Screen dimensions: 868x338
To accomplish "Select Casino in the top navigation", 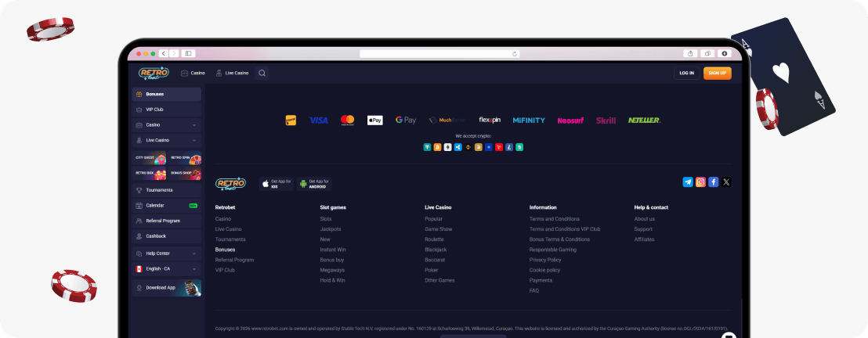I will tap(193, 73).
